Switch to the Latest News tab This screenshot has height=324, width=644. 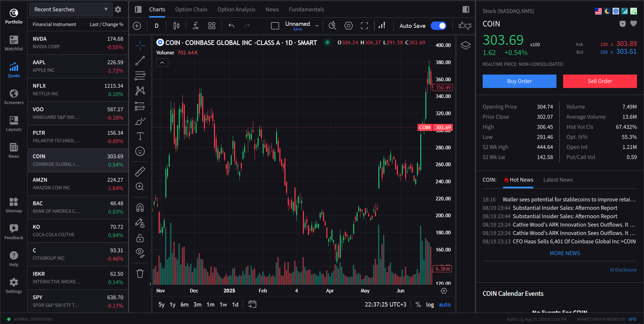(558, 180)
